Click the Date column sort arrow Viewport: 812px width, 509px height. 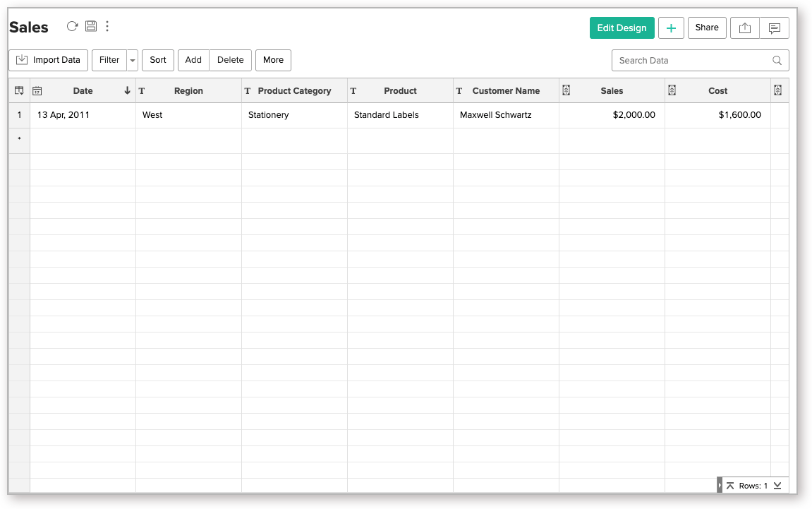click(127, 90)
